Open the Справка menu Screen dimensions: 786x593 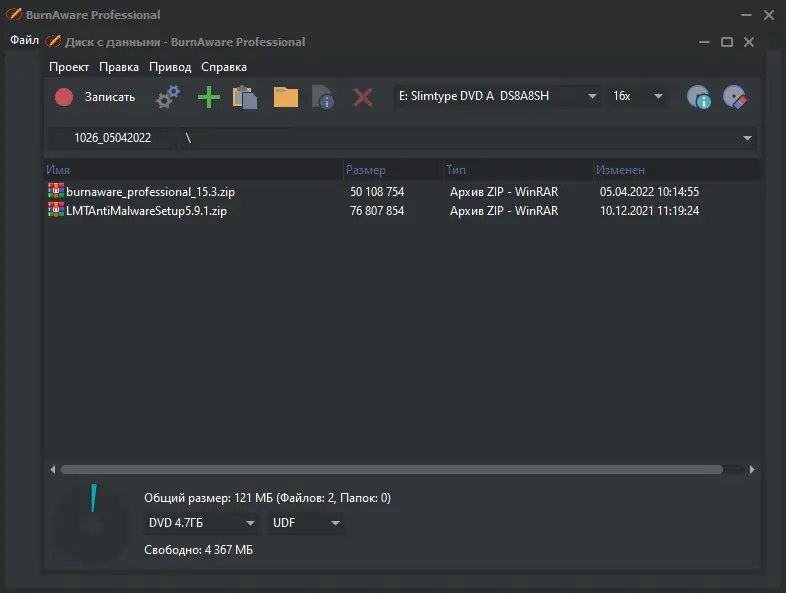click(x=224, y=67)
